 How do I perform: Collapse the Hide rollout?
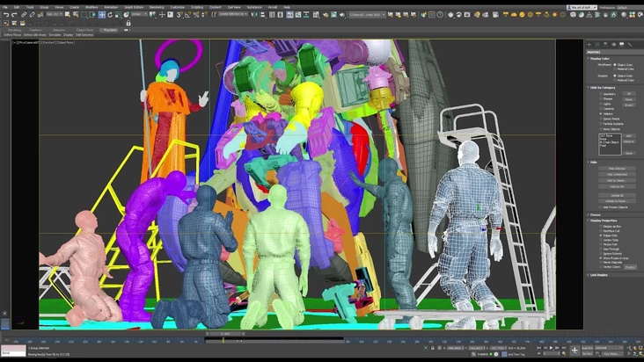click(594, 163)
